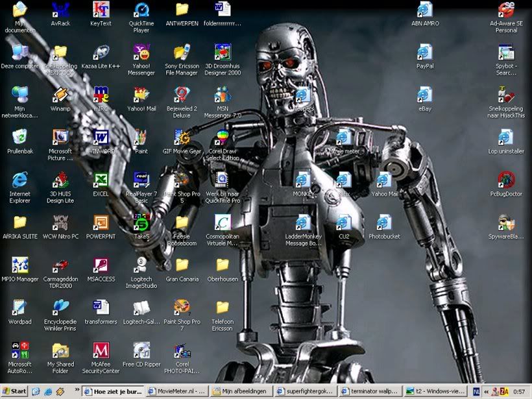Launch the PcBugDoctor desktop icon
Viewport: 532px width, 399px height.
pos(506,180)
